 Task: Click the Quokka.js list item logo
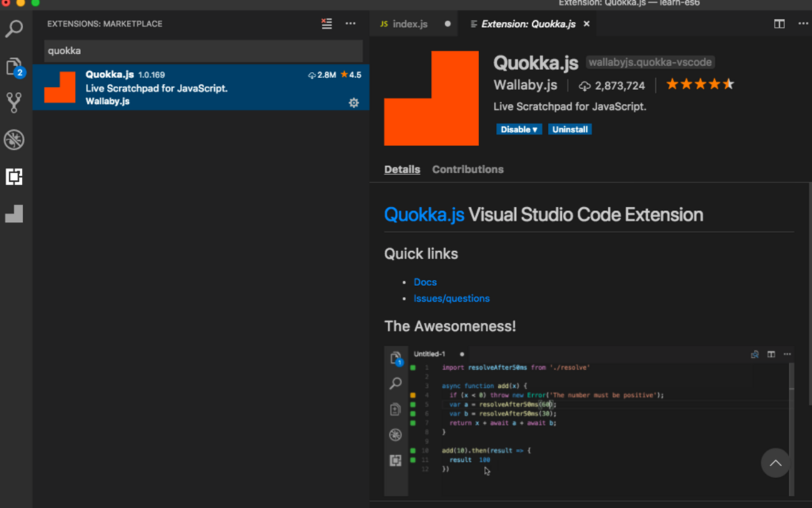[60, 87]
